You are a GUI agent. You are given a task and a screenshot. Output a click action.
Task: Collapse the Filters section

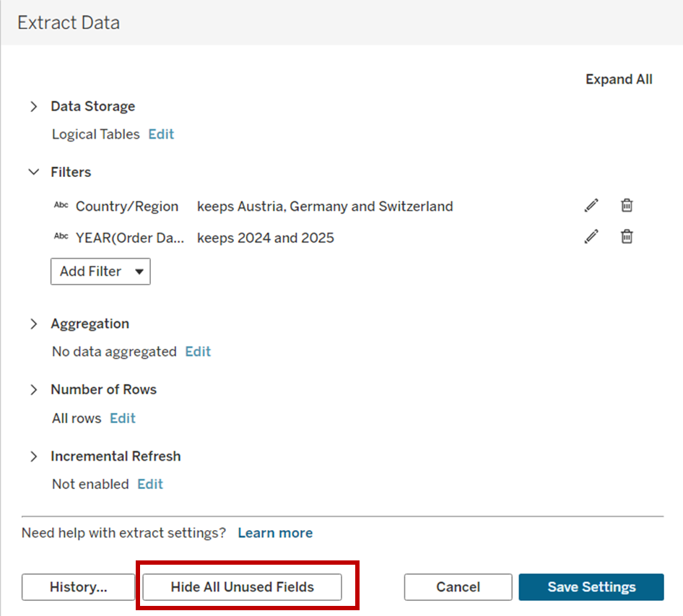click(x=33, y=173)
